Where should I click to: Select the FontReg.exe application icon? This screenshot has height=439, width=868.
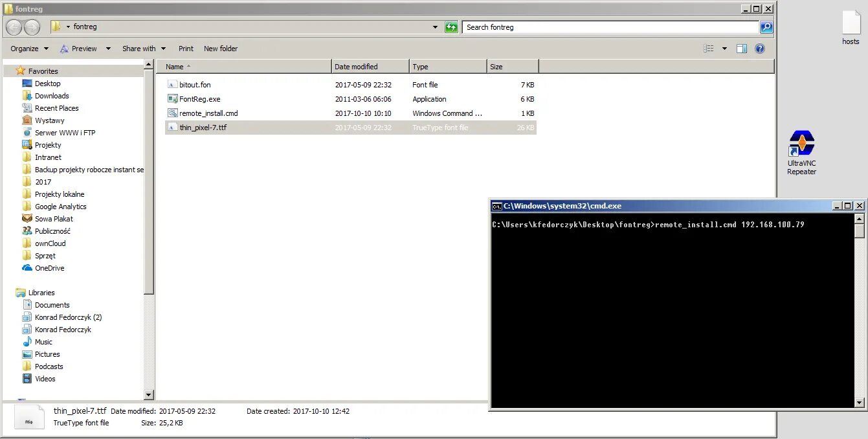coord(172,99)
